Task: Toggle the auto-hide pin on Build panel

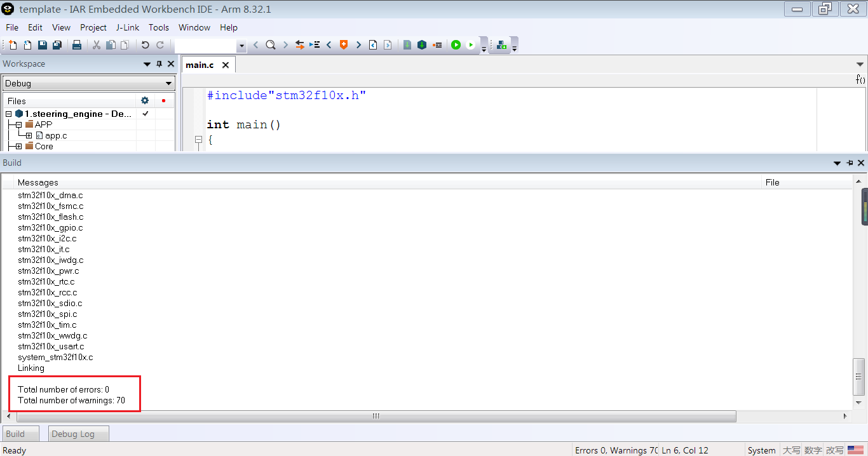Action: 850,163
